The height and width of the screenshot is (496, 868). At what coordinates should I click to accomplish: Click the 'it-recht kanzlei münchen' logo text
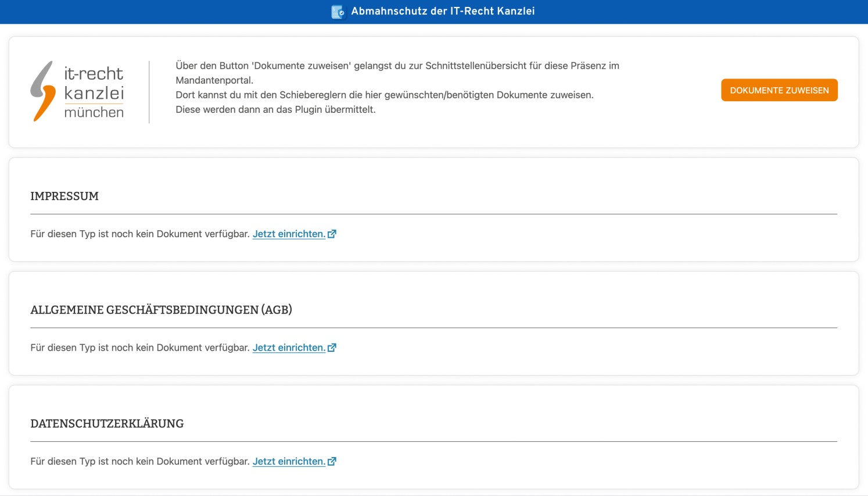(x=94, y=92)
